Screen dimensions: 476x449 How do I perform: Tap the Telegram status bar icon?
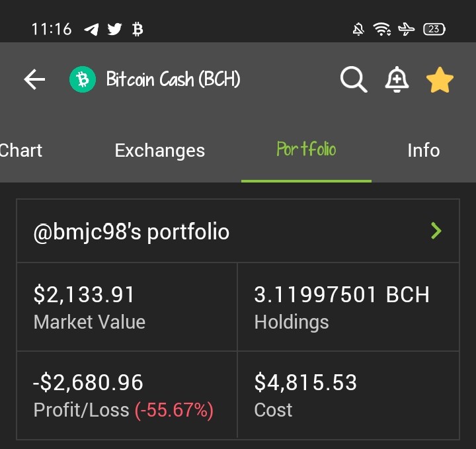point(91,30)
